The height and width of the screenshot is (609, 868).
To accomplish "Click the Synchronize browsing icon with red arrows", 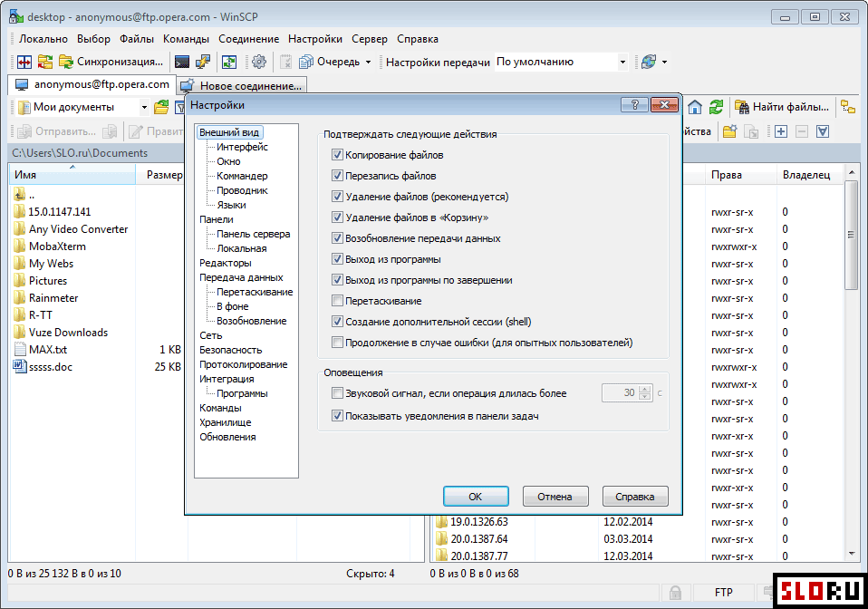I will (x=44, y=62).
